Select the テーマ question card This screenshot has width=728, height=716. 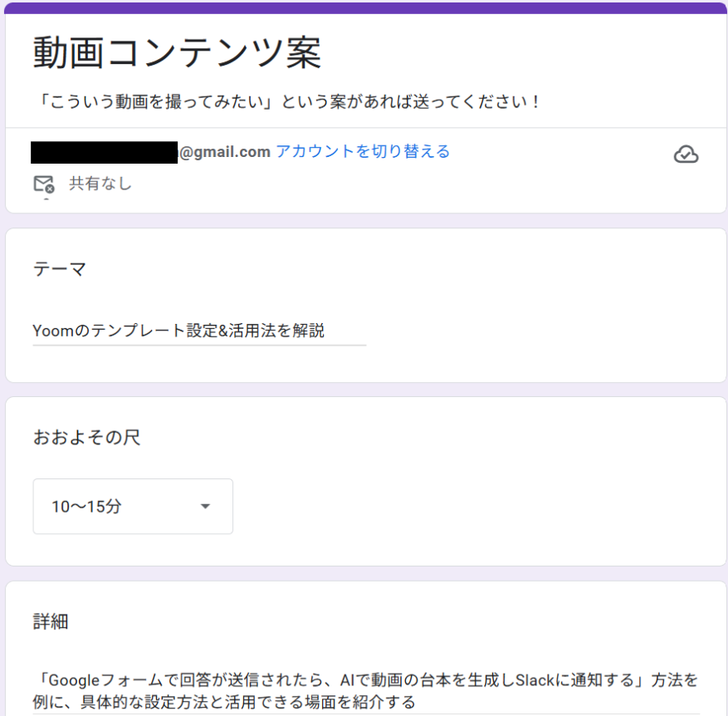[x=364, y=303]
